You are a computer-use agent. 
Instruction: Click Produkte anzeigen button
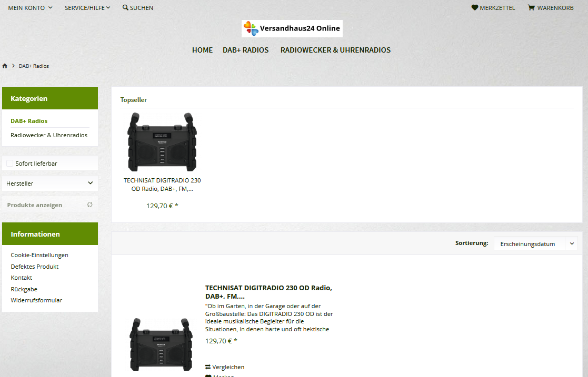(50, 205)
